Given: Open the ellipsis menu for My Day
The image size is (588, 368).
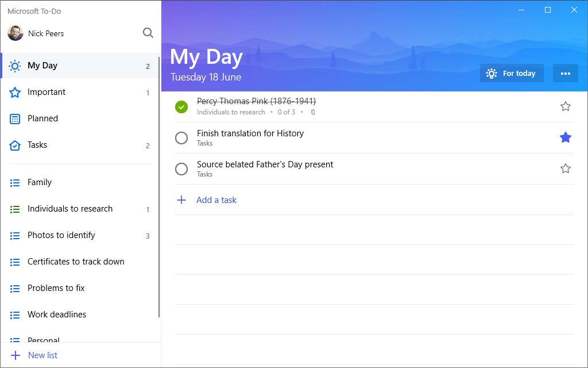Looking at the screenshot, I should coord(566,73).
